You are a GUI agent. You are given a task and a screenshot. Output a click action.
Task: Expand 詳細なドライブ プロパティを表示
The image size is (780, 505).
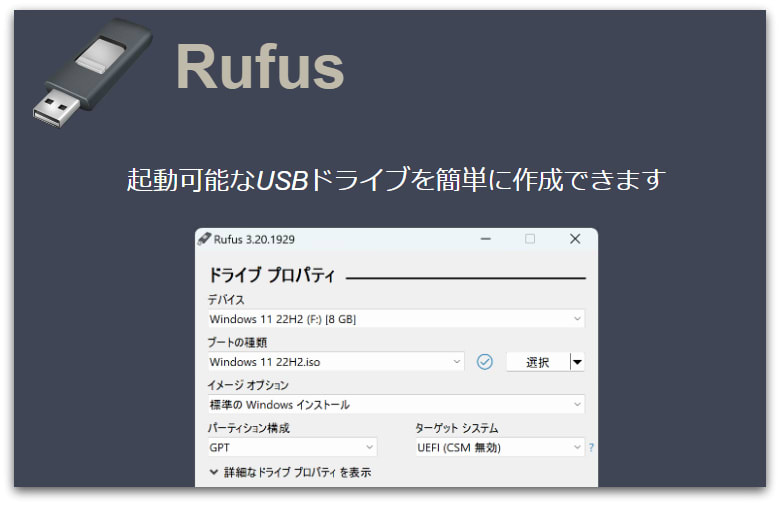coord(291,472)
